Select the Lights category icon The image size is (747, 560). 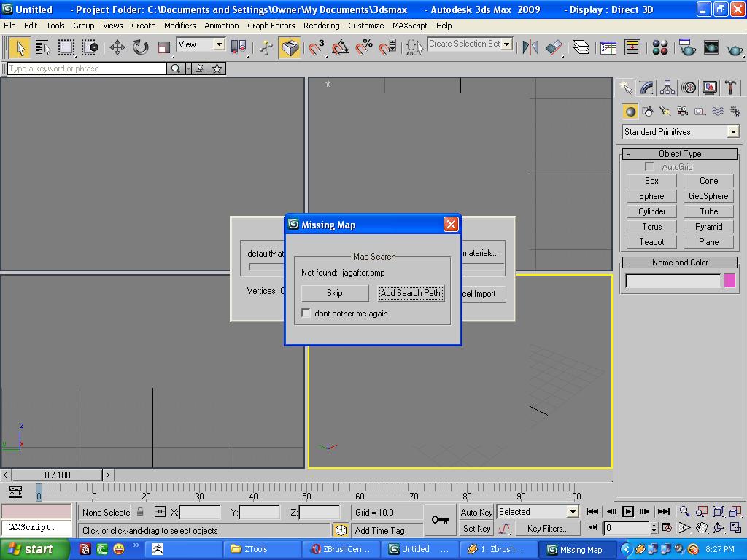click(665, 112)
